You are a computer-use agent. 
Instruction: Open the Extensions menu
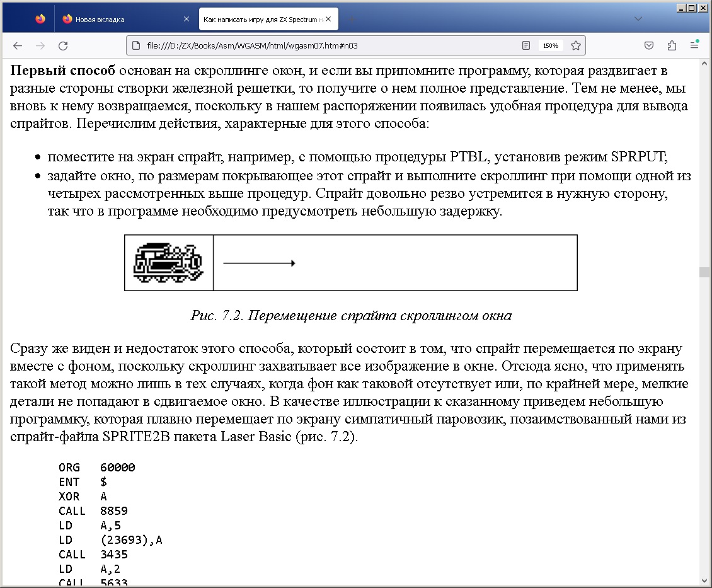672,45
